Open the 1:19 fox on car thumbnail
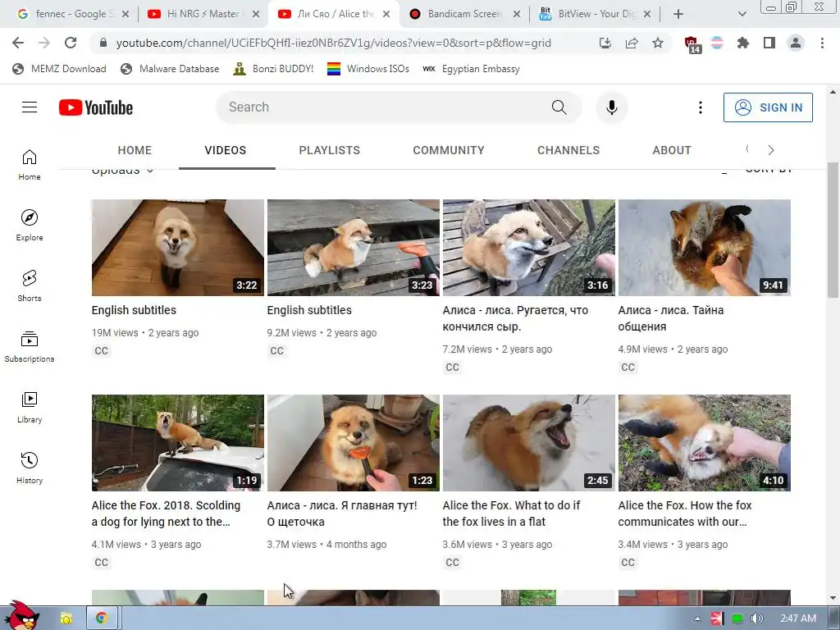 click(x=178, y=443)
